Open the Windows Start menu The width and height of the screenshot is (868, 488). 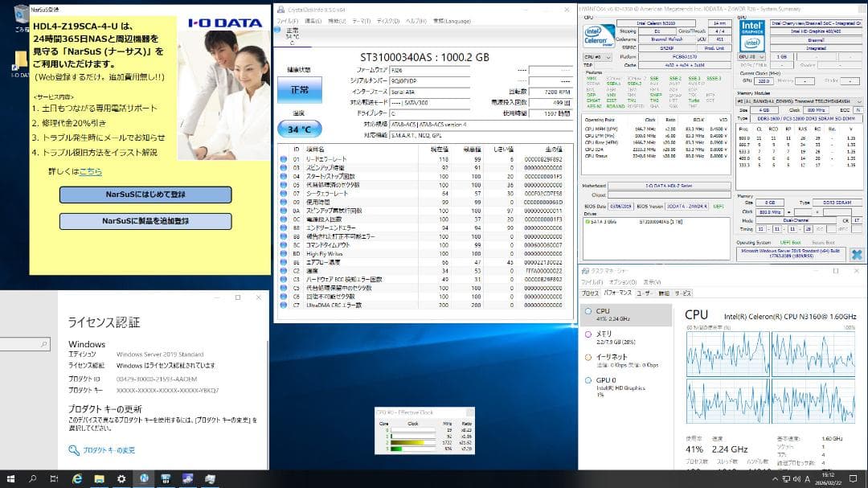[x=10, y=479]
